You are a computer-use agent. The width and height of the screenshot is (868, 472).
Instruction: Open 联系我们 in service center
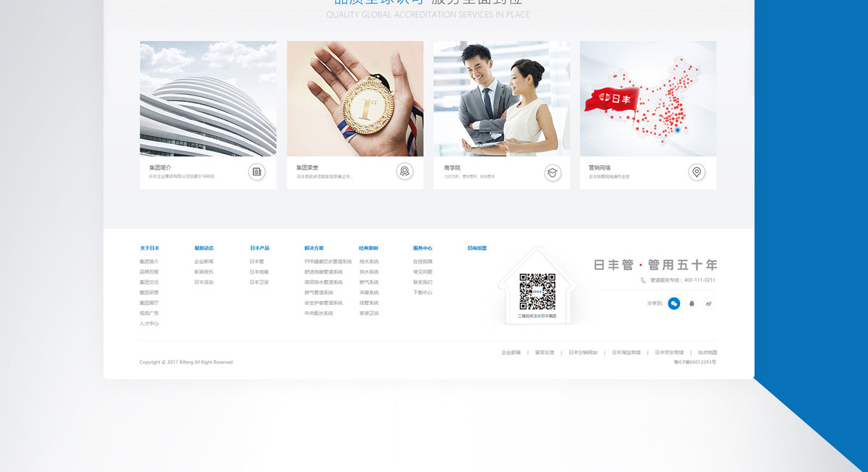pyautogui.click(x=423, y=282)
